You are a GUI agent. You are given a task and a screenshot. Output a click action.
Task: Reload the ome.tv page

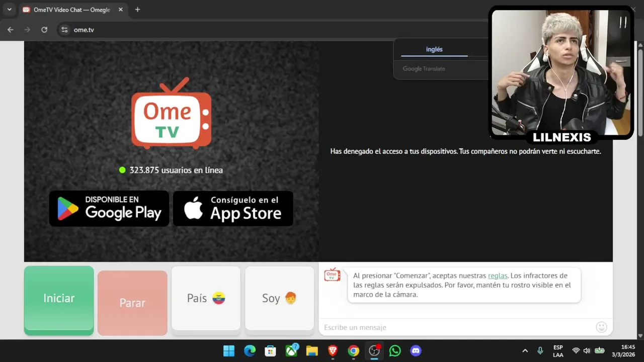point(44,30)
